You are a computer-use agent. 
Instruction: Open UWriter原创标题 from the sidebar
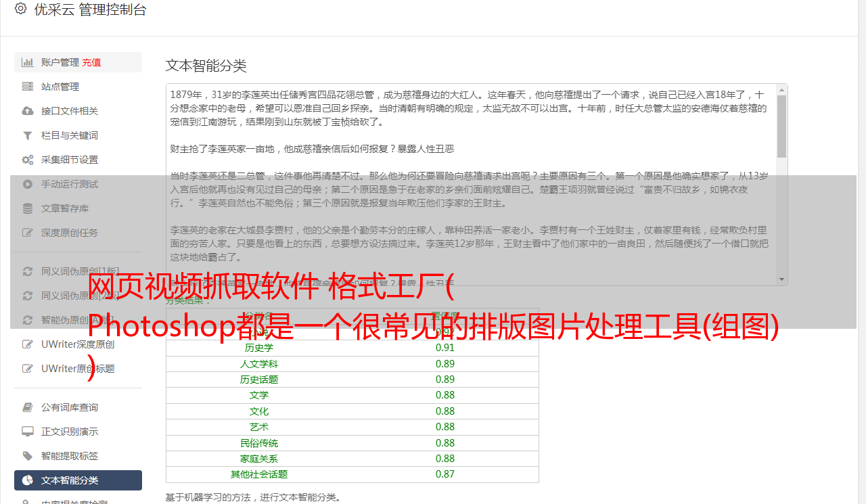[78, 369]
